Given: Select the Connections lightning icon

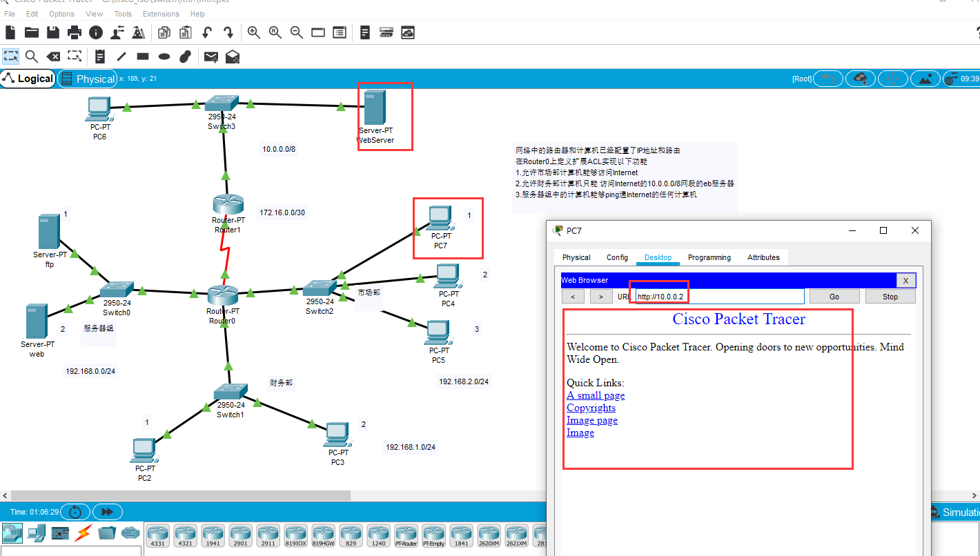Looking at the screenshot, I should pos(84,533).
